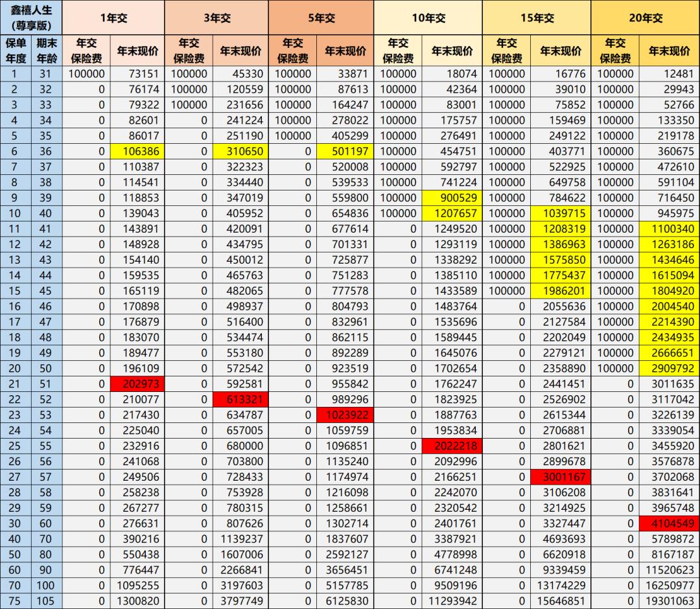Screen dimensions: 700x609
Task: Click the 5年交 column group header
Action: coord(321,18)
